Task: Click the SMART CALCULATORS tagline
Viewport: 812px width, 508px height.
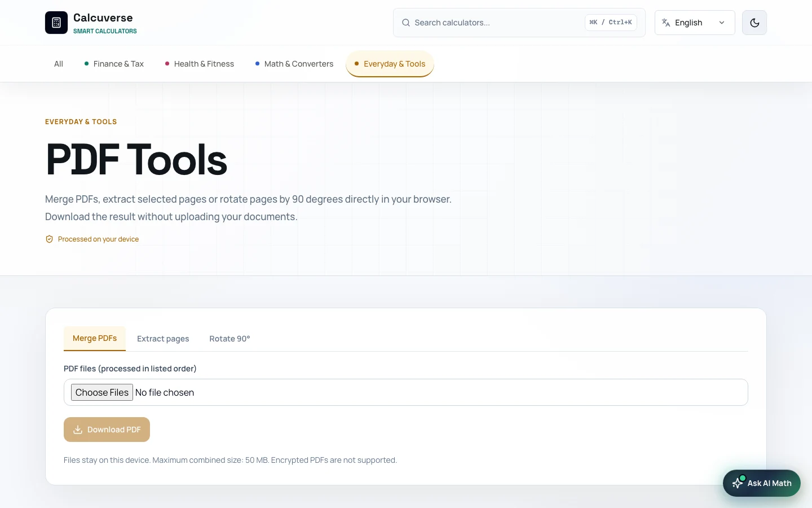Action: (x=105, y=32)
